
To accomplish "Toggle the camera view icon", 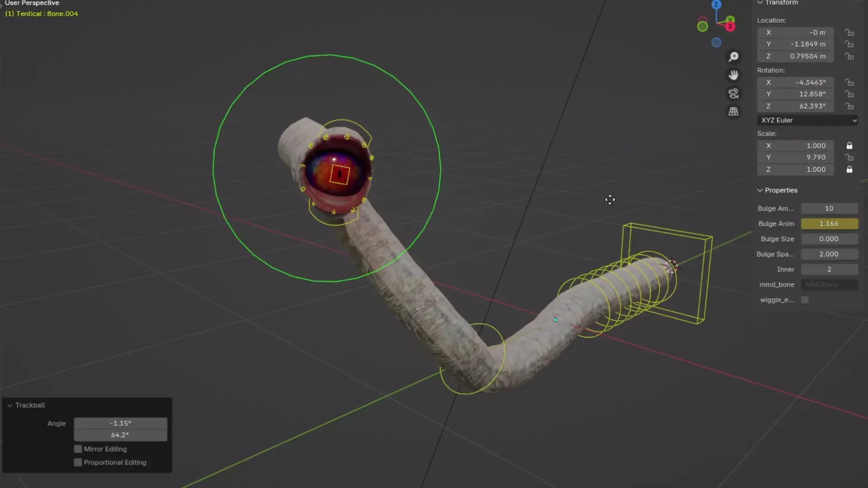I will point(733,94).
